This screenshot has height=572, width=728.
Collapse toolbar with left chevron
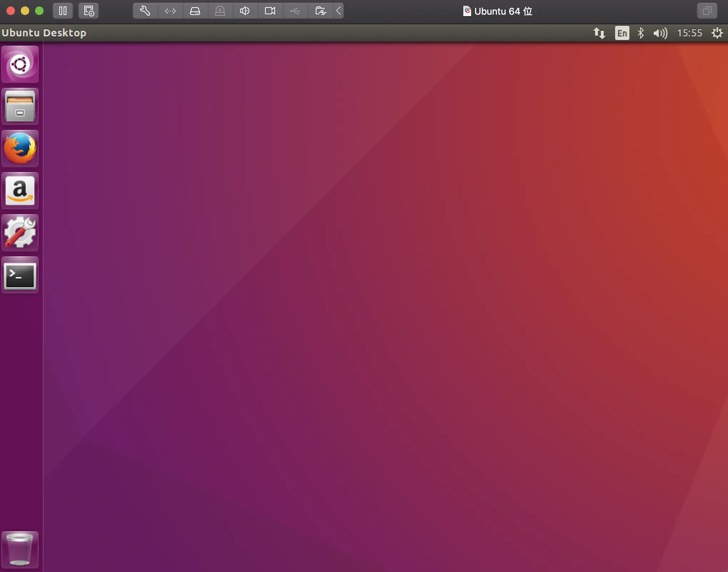[x=338, y=11]
